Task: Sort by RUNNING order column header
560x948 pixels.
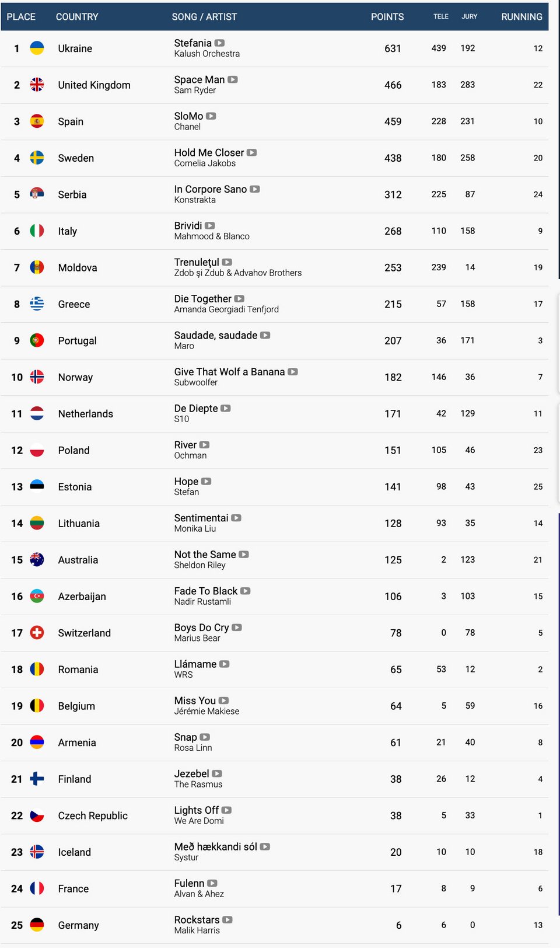Action: click(521, 17)
